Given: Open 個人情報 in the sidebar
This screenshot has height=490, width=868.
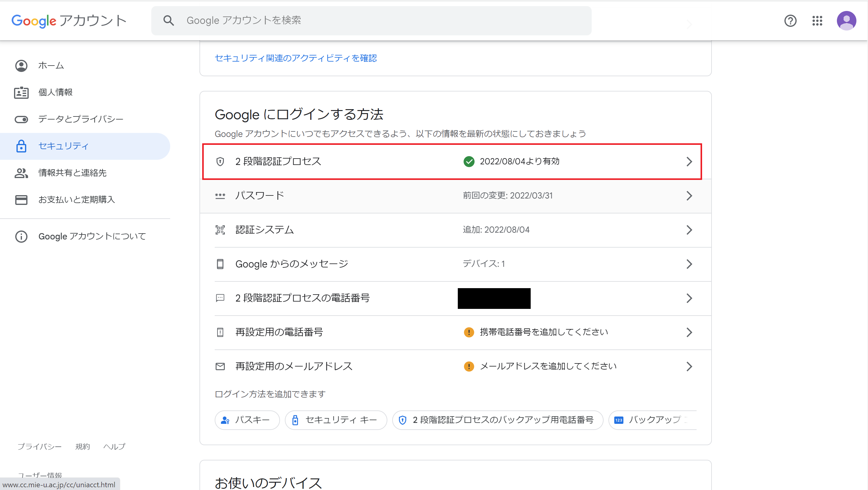Looking at the screenshot, I should pyautogui.click(x=85, y=93).
